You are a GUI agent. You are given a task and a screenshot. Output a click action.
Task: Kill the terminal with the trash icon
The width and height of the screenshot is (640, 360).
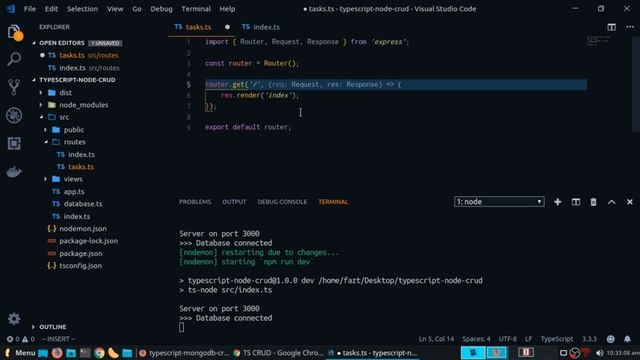tap(593, 202)
